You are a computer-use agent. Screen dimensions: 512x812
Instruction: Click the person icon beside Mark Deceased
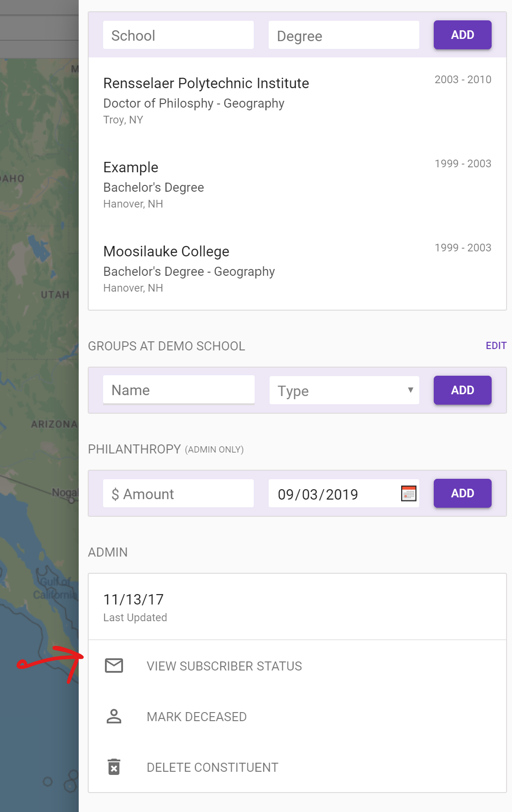click(x=114, y=716)
